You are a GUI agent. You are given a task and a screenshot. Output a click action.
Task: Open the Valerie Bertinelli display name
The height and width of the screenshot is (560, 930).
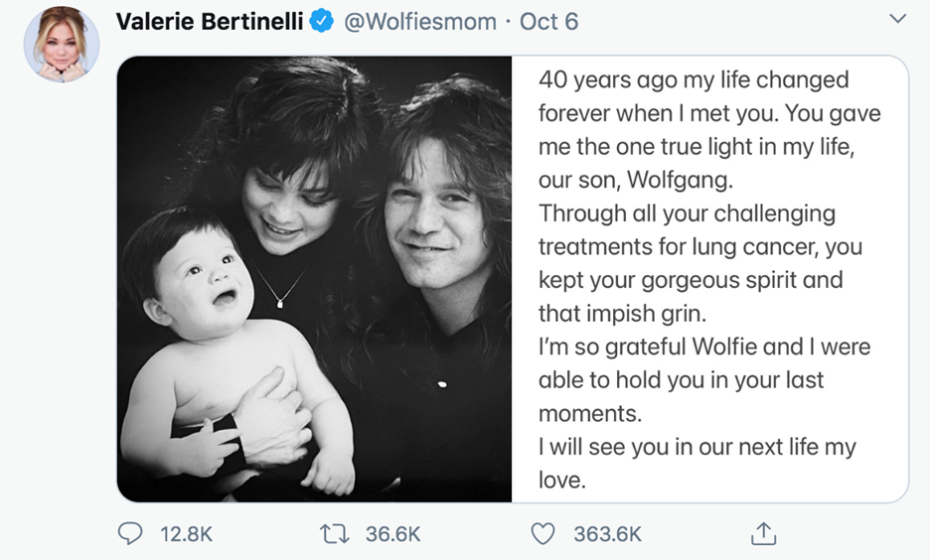pos(210,21)
